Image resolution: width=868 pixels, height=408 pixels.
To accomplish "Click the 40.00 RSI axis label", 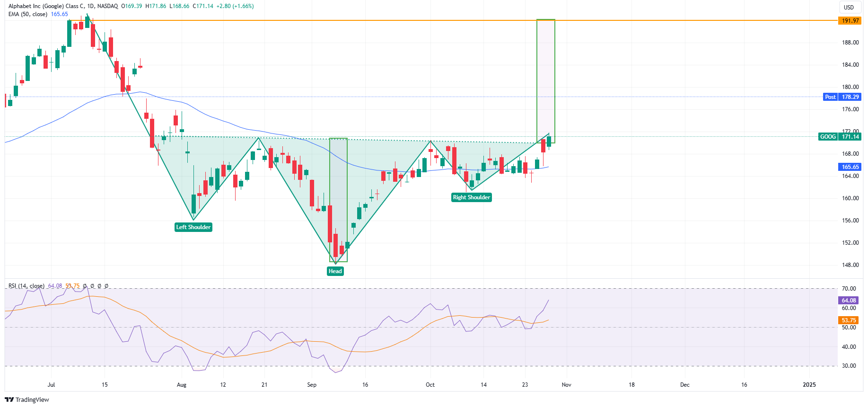I will pos(849,347).
